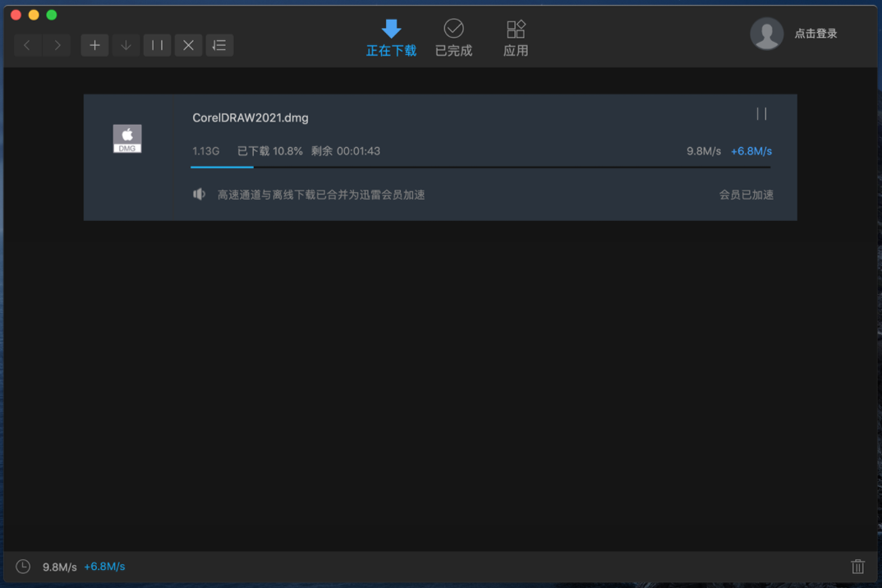Delete selected task with the X toolbar icon
This screenshot has width=882, height=588.
point(188,45)
